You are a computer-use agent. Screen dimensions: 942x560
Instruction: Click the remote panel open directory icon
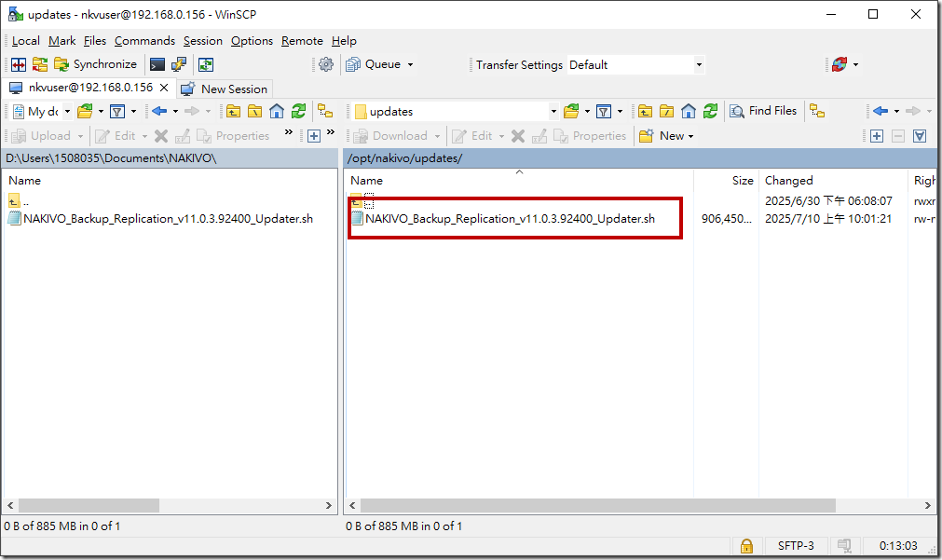point(571,111)
